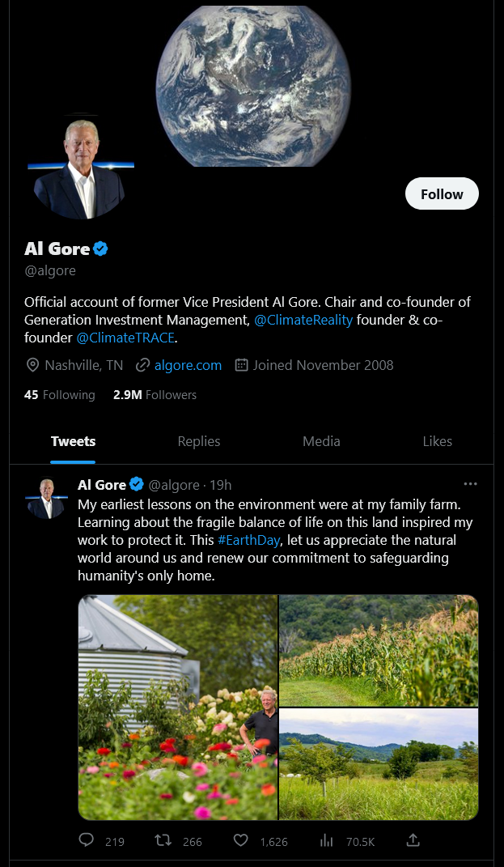Open Al Gore's large profile picture
Viewport: 504px width, 867px height.
pos(81,167)
